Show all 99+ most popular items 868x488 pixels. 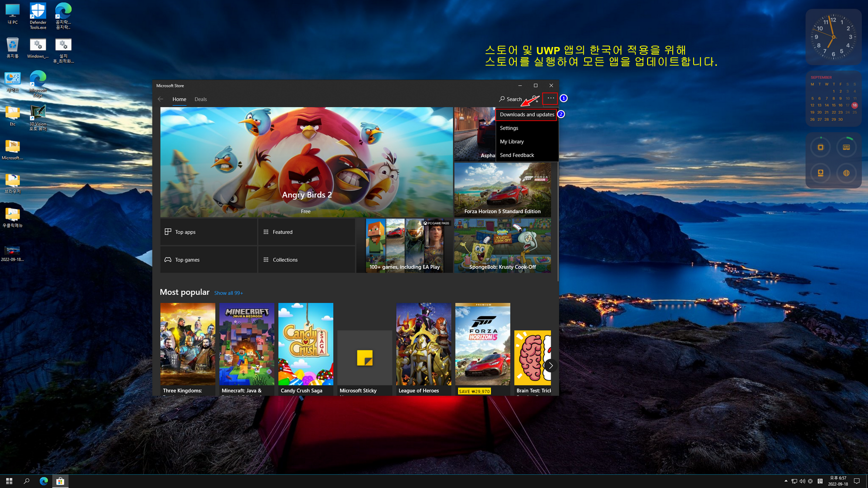(229, 293)
